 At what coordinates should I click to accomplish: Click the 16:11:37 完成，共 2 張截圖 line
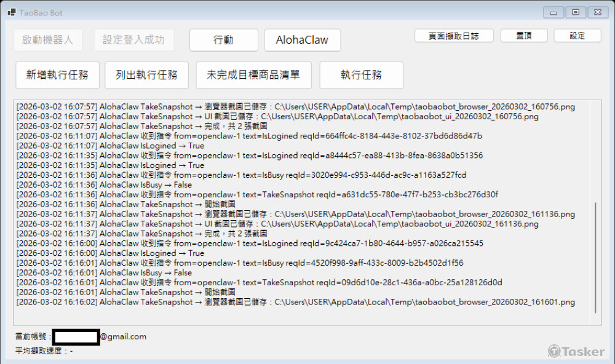141,234
